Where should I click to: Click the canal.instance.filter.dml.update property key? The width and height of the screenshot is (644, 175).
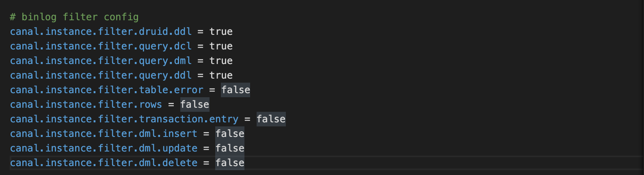104,148
